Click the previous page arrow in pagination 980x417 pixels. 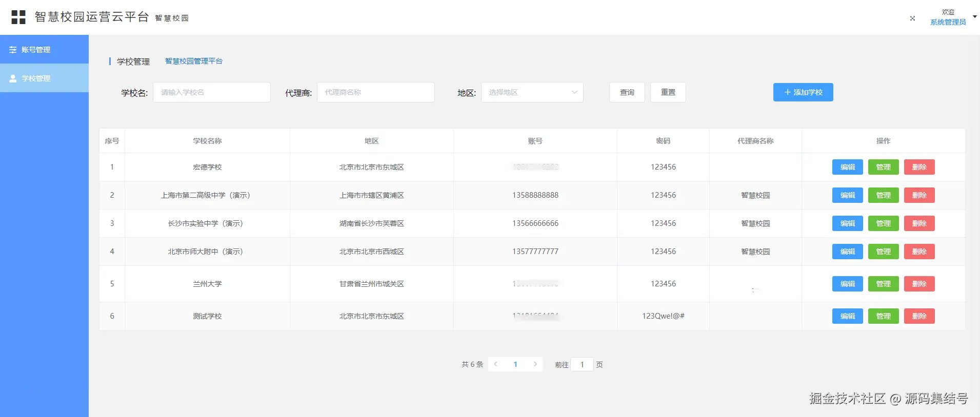pyautogui.click(x=495, y=364)
